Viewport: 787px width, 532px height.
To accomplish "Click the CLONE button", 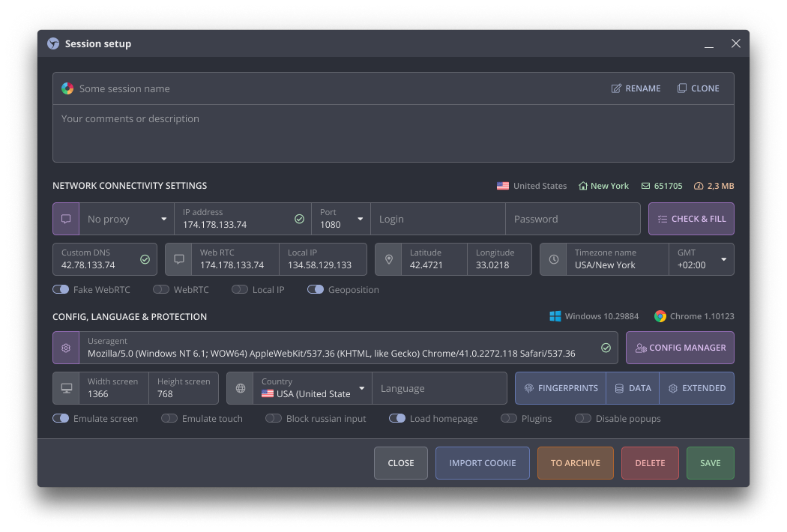I will 698,88.
